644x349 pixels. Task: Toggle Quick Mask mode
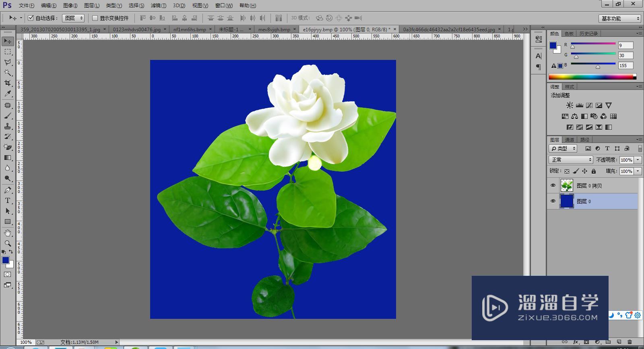click(7, 275)
